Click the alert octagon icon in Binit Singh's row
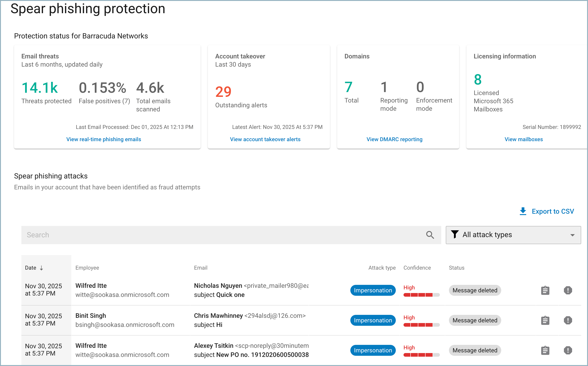This screenshot has height=366, width=588. click(568, 320)
